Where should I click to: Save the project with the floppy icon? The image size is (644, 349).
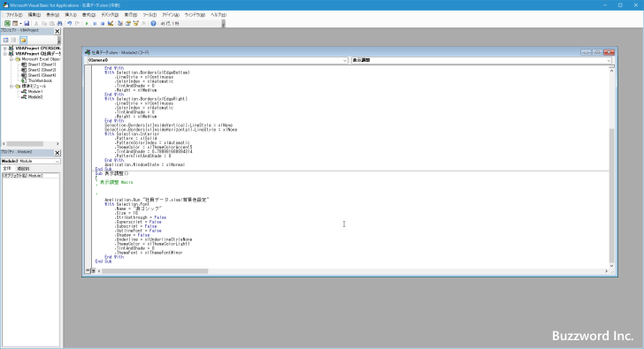click(27, 23)
